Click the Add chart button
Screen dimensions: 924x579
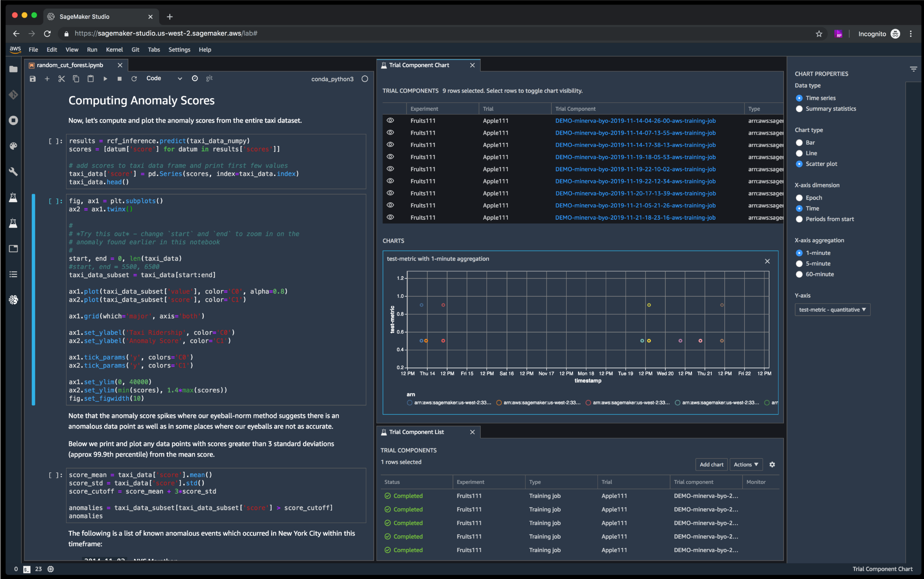[x=711, y=464]
